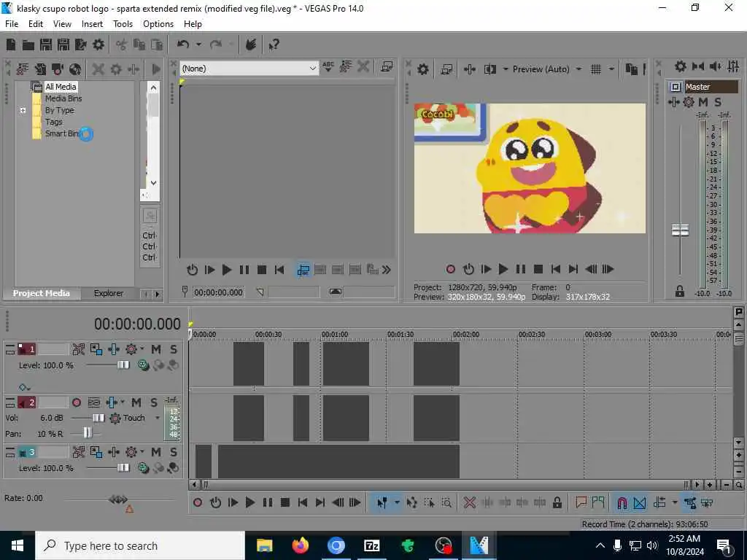Open the Touch automation mode dropdown
This screenshot has height=560, width=747.
[158, 418]
